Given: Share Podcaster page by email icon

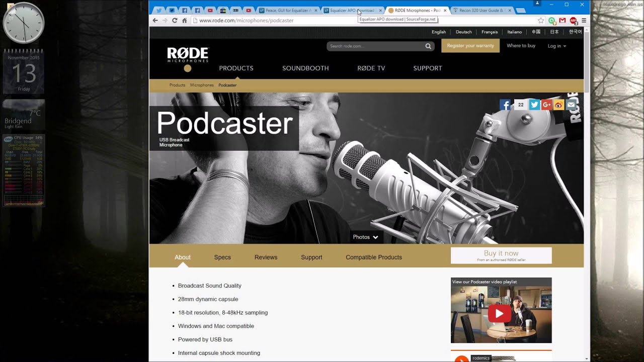Looking at the screenshot, I should 571,105.
